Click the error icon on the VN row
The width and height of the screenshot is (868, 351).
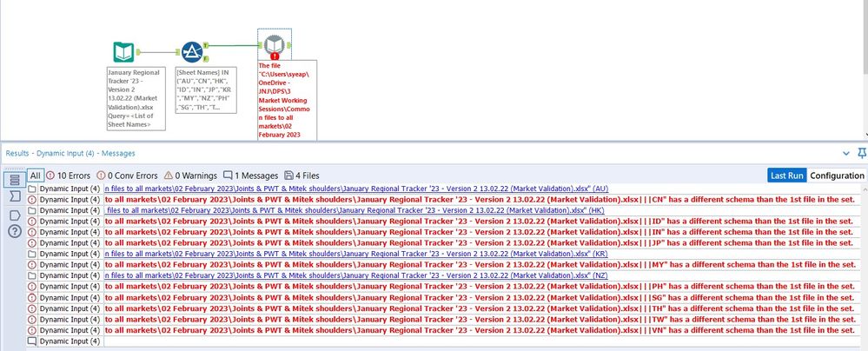tap(32, 330)
